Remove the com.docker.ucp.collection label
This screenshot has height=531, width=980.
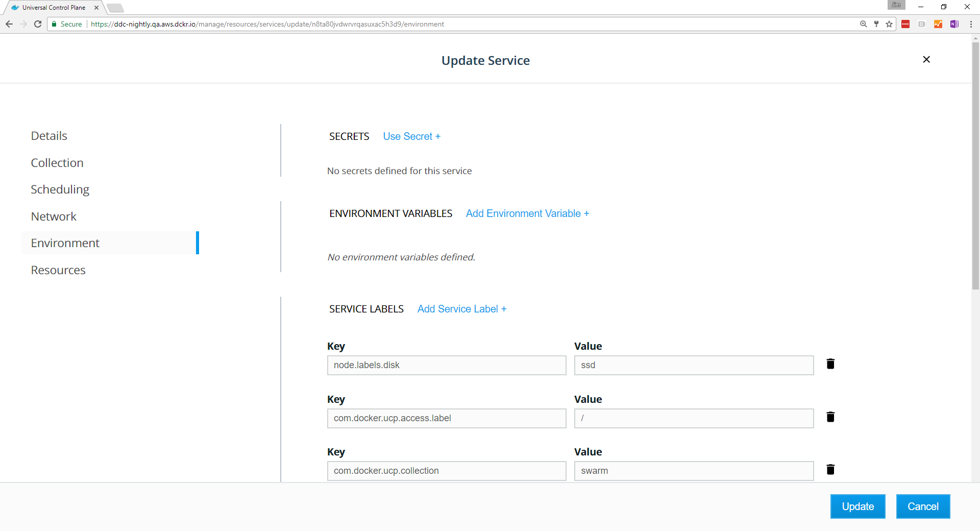(830, 470)
